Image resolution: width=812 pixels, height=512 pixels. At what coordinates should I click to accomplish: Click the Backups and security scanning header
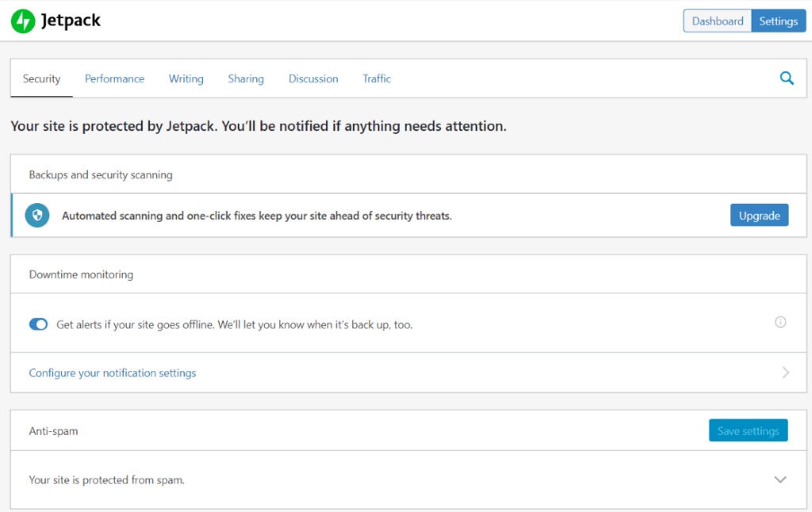(x=100, y=174)
